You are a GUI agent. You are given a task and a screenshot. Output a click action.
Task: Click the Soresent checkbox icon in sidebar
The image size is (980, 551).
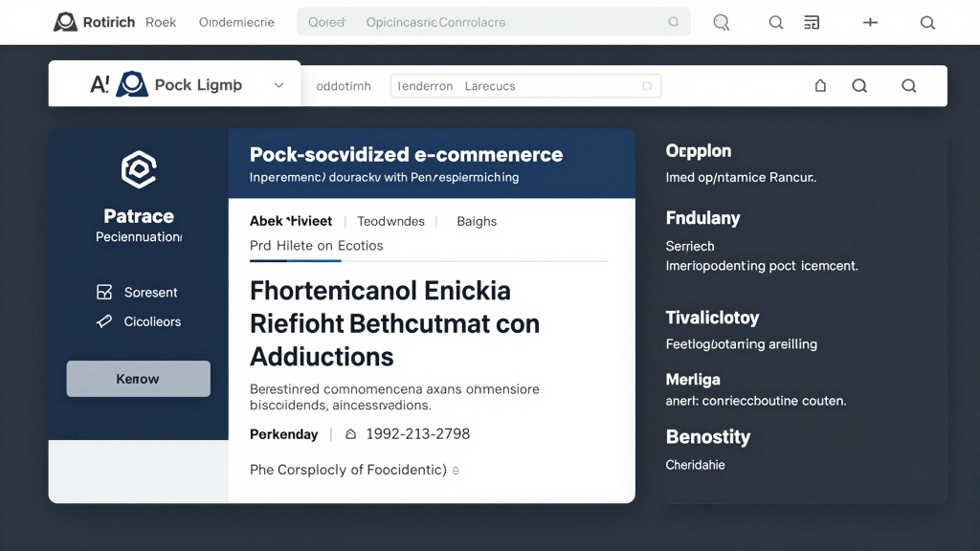click(105, 292)
